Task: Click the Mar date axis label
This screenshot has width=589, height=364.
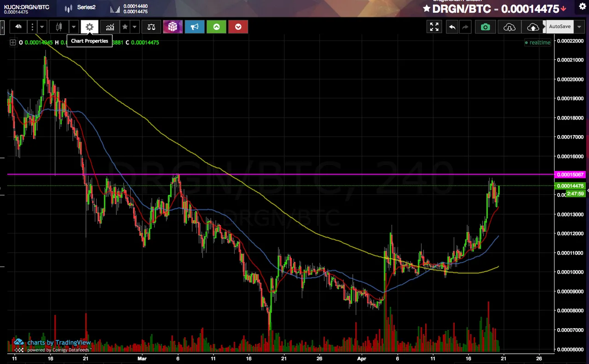Action: (x=142, y=358)
